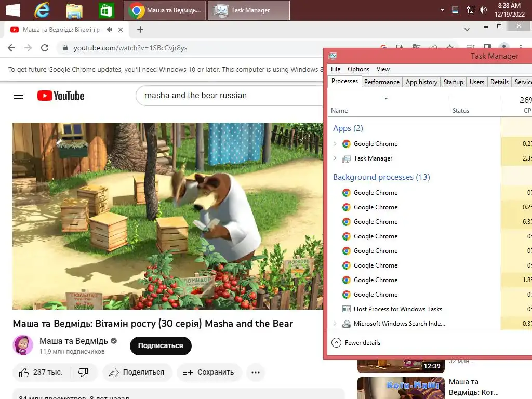Screen dimensions: 532x399
Task: Mute the tab audio speaker icon
Action: pos(109,30)
